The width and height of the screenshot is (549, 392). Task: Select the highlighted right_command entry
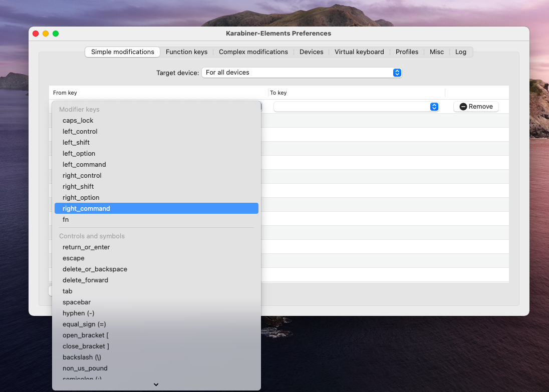156,208
